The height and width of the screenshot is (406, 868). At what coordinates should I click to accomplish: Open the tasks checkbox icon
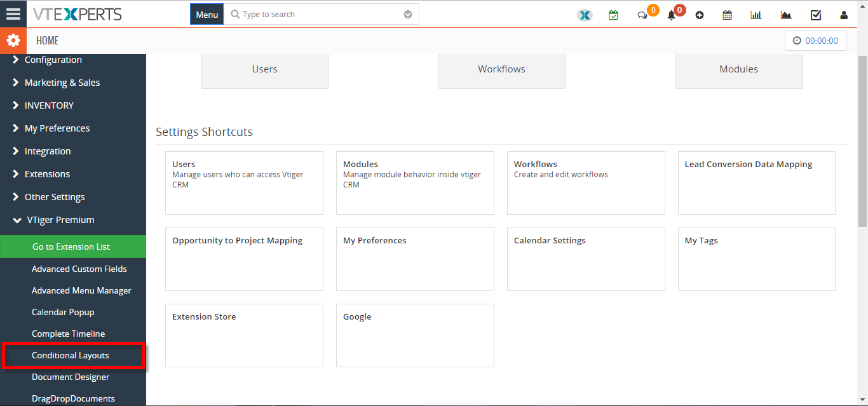click(816, 15)
